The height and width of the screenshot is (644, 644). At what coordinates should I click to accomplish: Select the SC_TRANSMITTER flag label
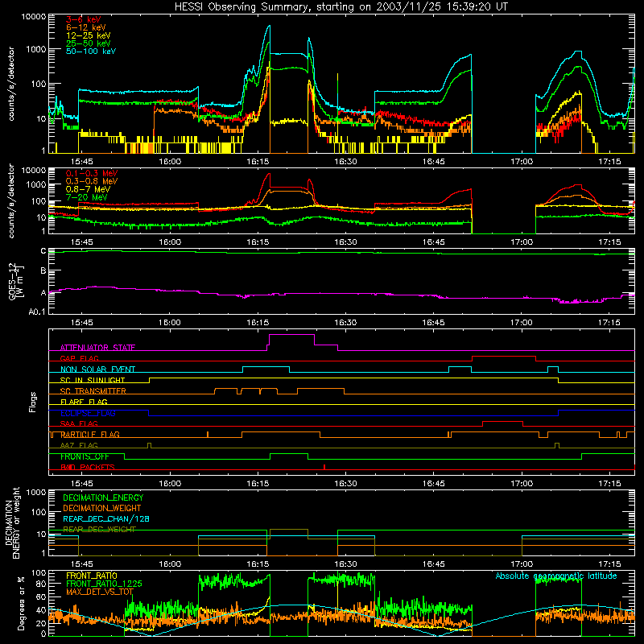(x=93, y=391)
